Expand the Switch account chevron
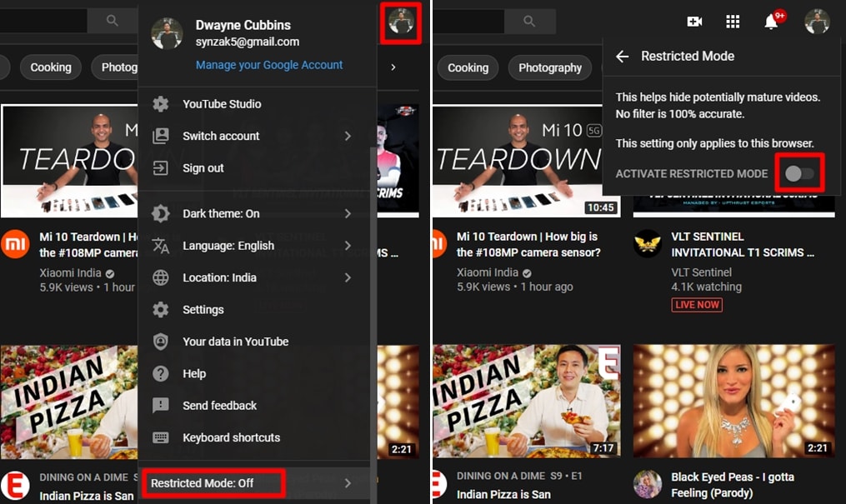 coord(348,136)
